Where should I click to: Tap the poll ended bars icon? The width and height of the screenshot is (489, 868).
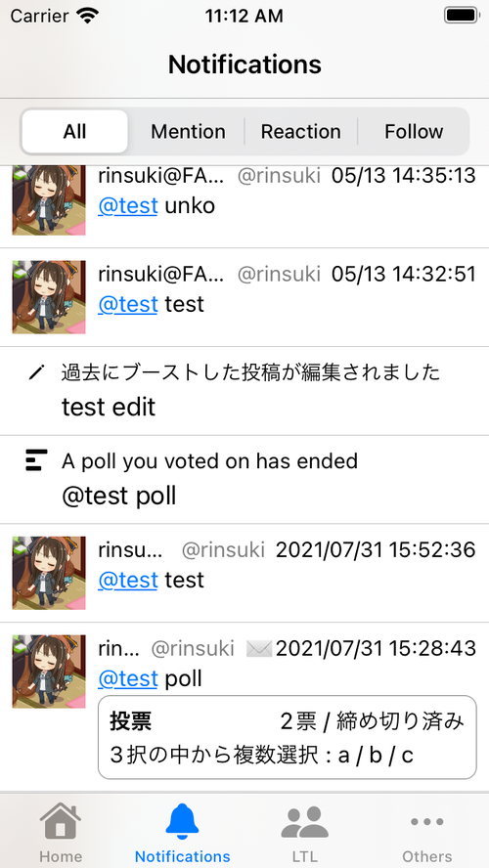coord(36,460)
